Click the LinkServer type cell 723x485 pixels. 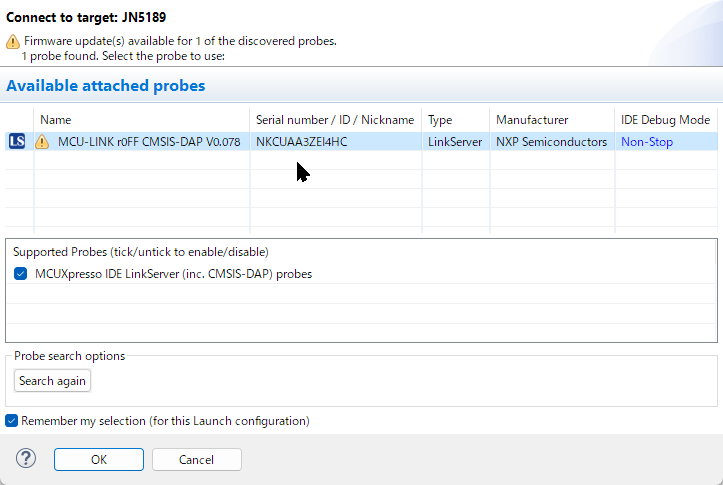click(x=454, y=142)
